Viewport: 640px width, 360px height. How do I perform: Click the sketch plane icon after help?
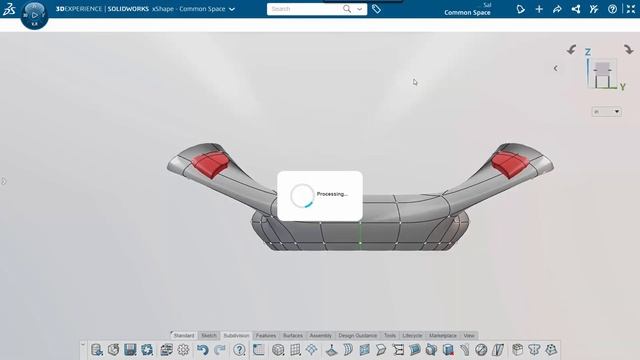pyautogui.click(x=259, y=350)
